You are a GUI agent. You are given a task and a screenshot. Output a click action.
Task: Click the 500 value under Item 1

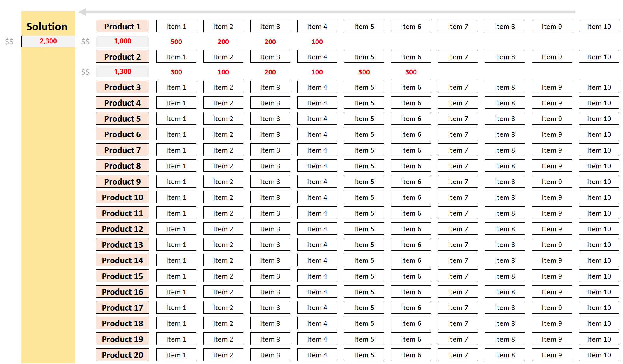click(x=176, y=42)
